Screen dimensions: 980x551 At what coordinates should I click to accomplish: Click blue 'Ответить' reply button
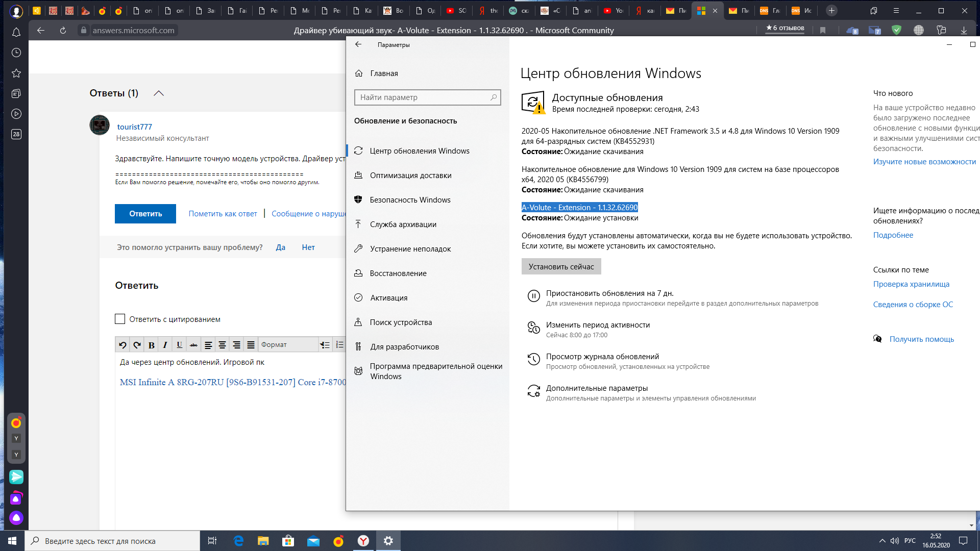[x=145, y=214]
